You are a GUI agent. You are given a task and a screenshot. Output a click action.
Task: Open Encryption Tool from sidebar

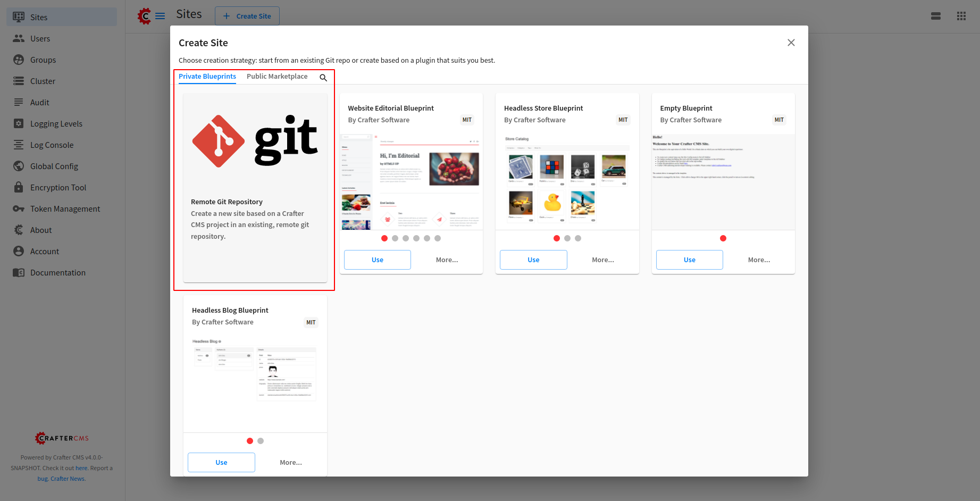pyautogui.click(x=58, y=188)
